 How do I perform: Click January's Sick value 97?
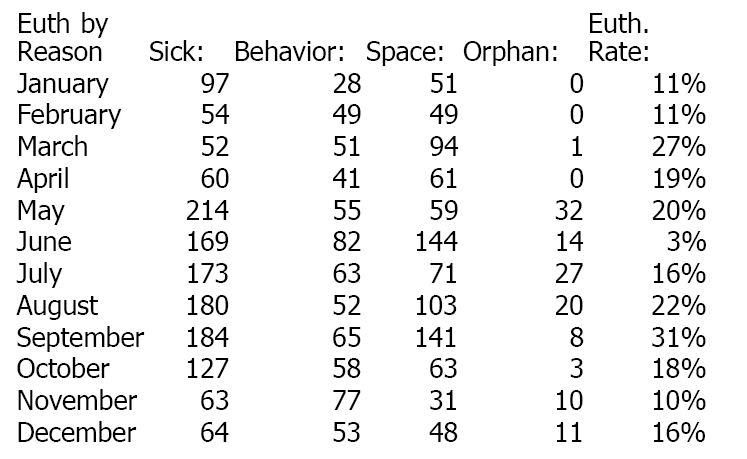(x=214, y=83)
